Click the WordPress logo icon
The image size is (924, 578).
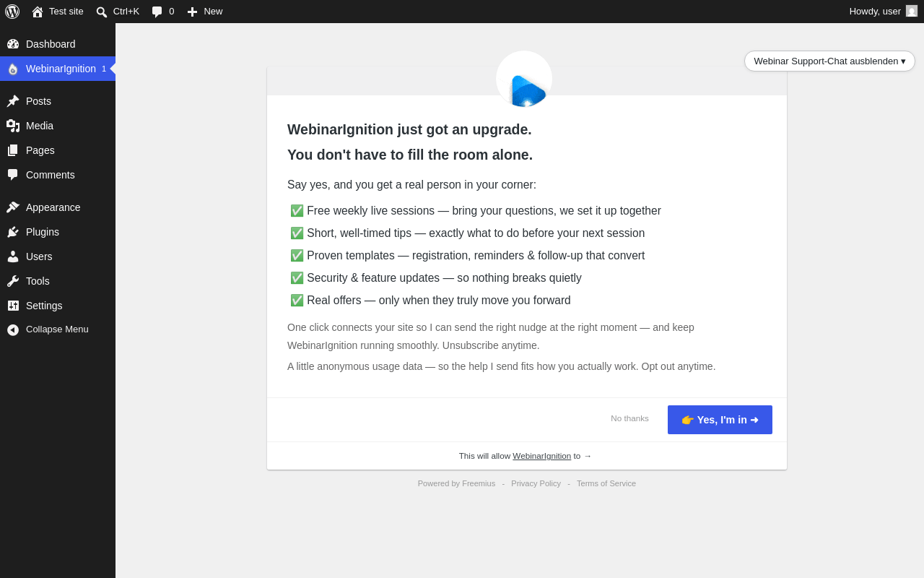pos(12,12)
